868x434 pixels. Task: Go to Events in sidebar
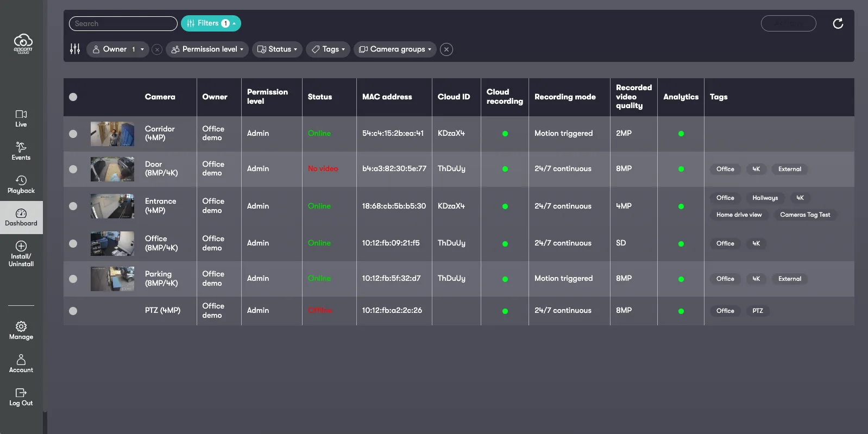point(21,152)
